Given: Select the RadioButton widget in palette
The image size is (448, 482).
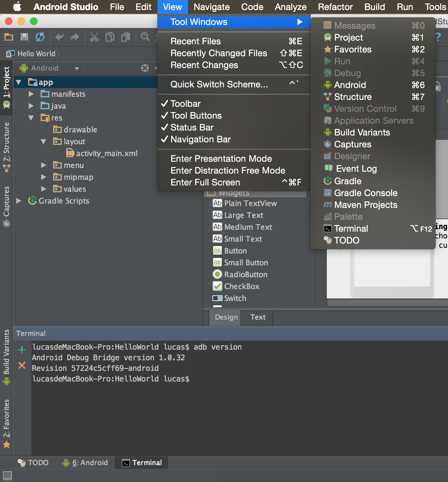Looking at the screenshot, I should coord(240,274).
